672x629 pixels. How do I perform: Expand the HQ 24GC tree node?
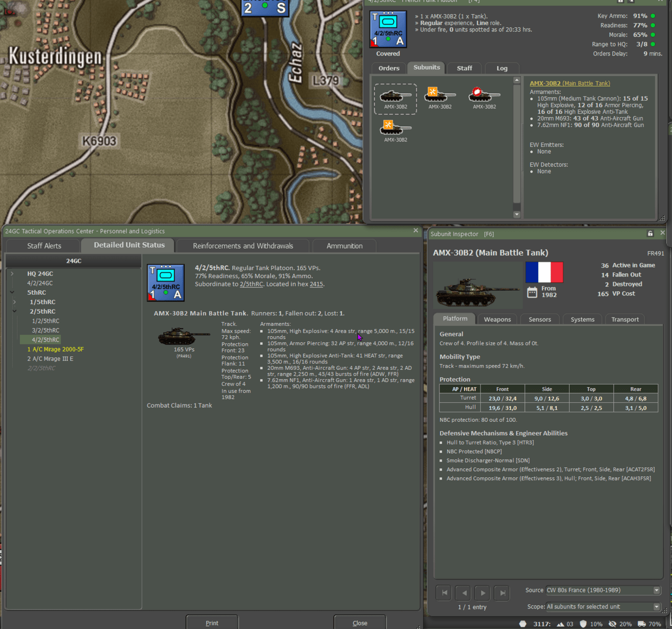click(12, 274)
